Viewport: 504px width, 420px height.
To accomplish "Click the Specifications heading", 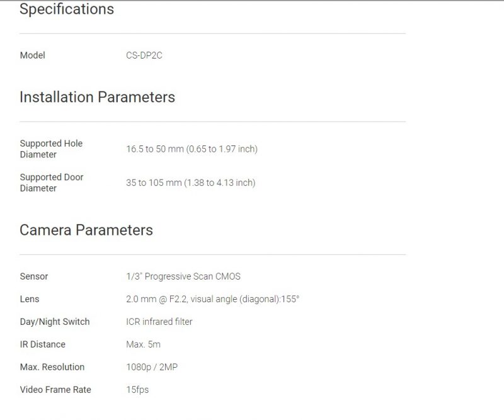I will tap(67, 9).
